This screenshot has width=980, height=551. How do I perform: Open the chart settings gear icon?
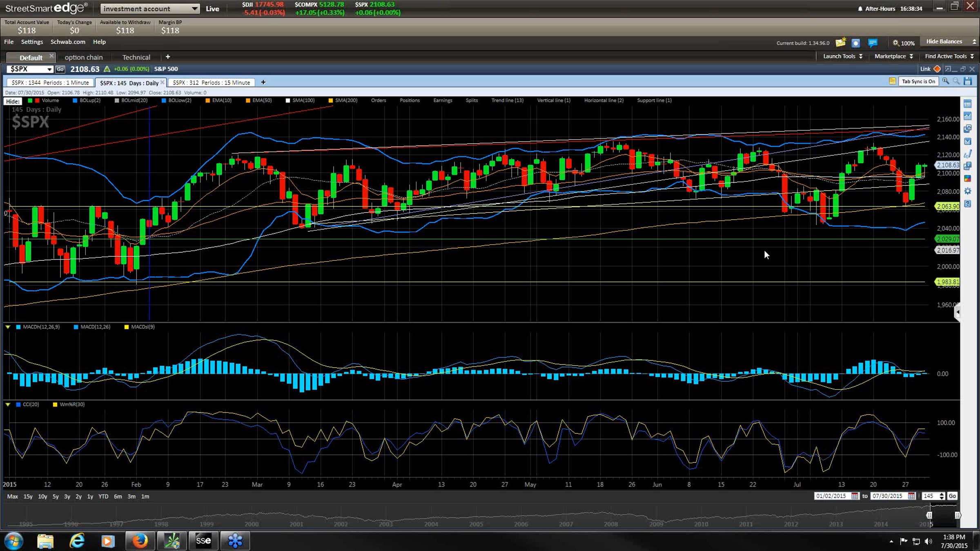point(967,191)
